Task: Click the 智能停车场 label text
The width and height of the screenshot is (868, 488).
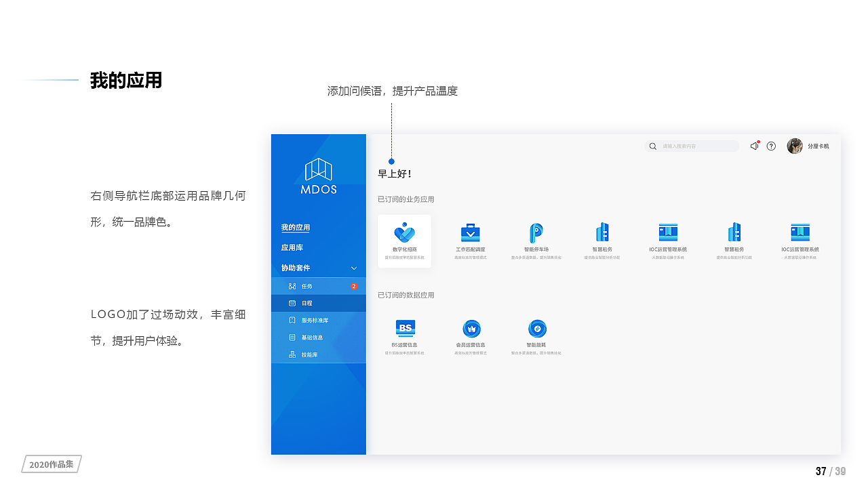Action: 536,249
